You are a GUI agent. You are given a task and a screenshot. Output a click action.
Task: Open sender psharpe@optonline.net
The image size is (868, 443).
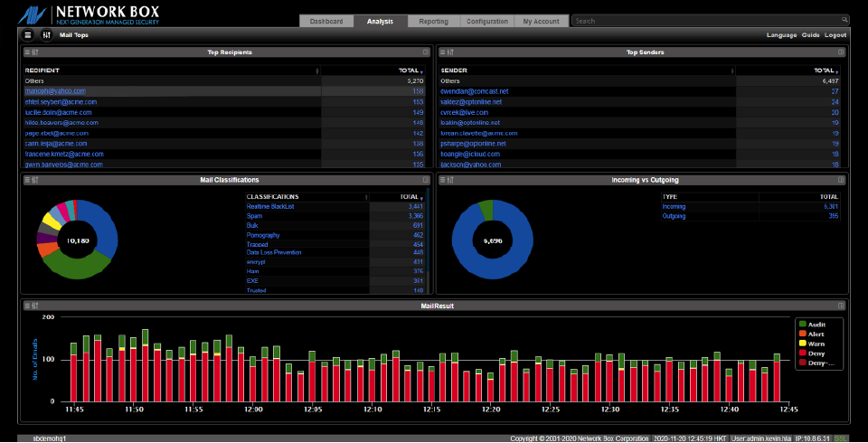[x=473, y=144]
